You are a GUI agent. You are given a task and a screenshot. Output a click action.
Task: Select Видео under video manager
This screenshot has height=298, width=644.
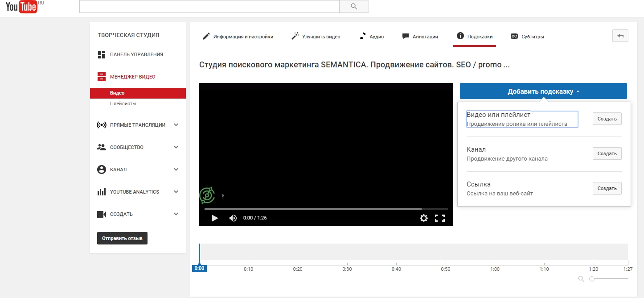[138, 93]
